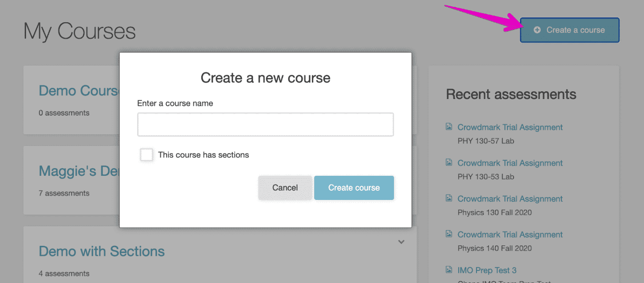Expand the Demo with Sections chevron
The image size is (644, 283).
401,242
